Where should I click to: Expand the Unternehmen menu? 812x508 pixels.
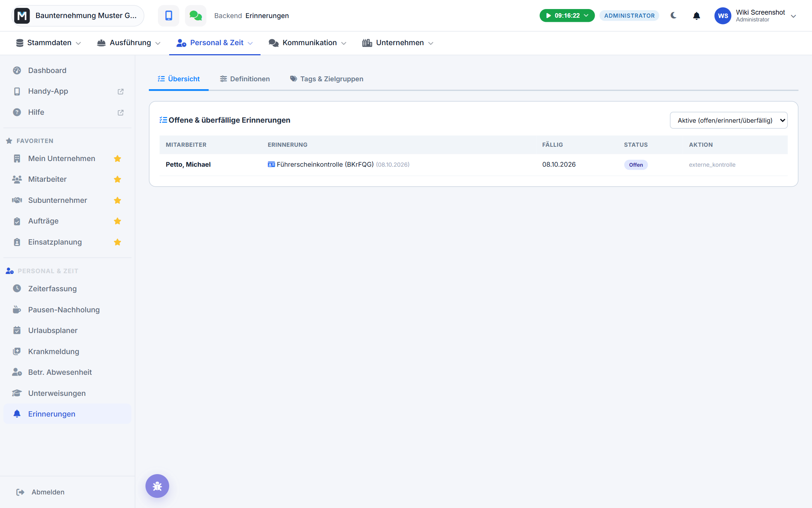(398, 43)
